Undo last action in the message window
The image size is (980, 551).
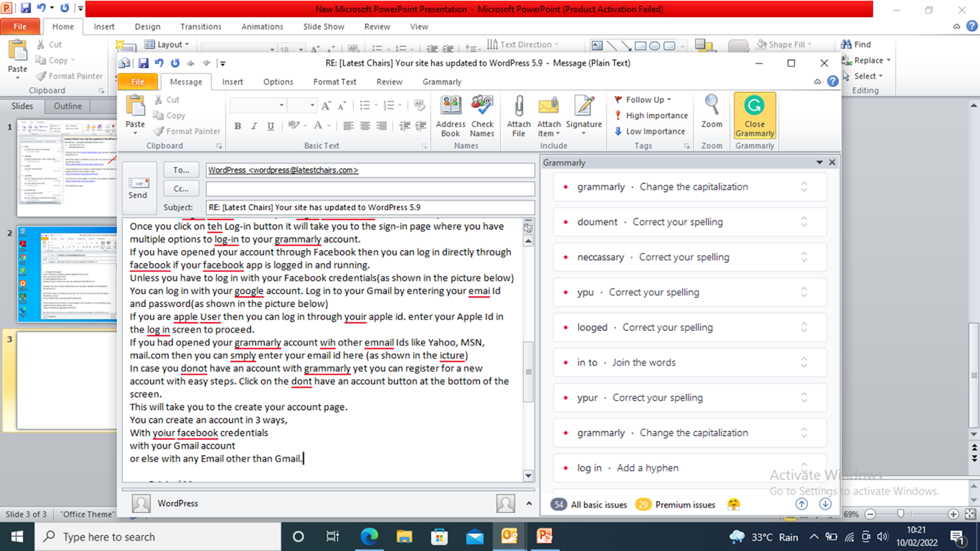159,63
